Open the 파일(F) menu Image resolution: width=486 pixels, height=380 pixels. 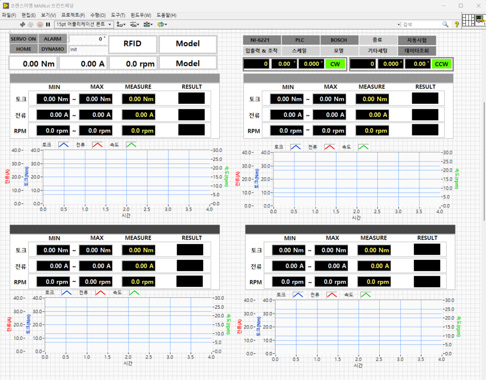[9, 15]
